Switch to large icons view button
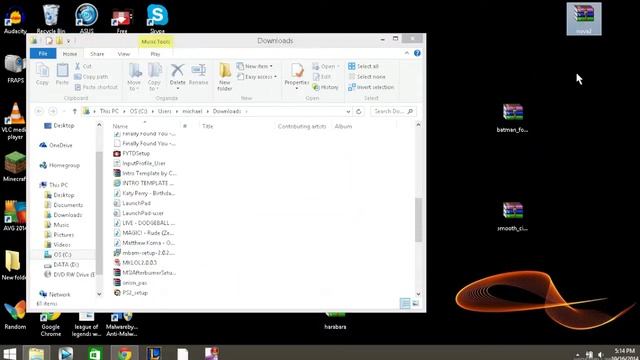640x360 pixels. (416, 303)
